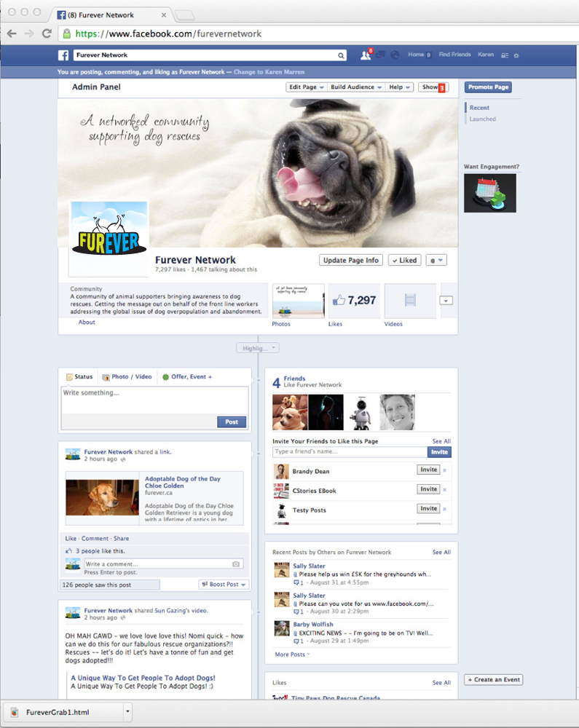This screenshot has width=579, height=728.
Task: Reload the page with the refresh icon
Action: [x=47, y=33]
